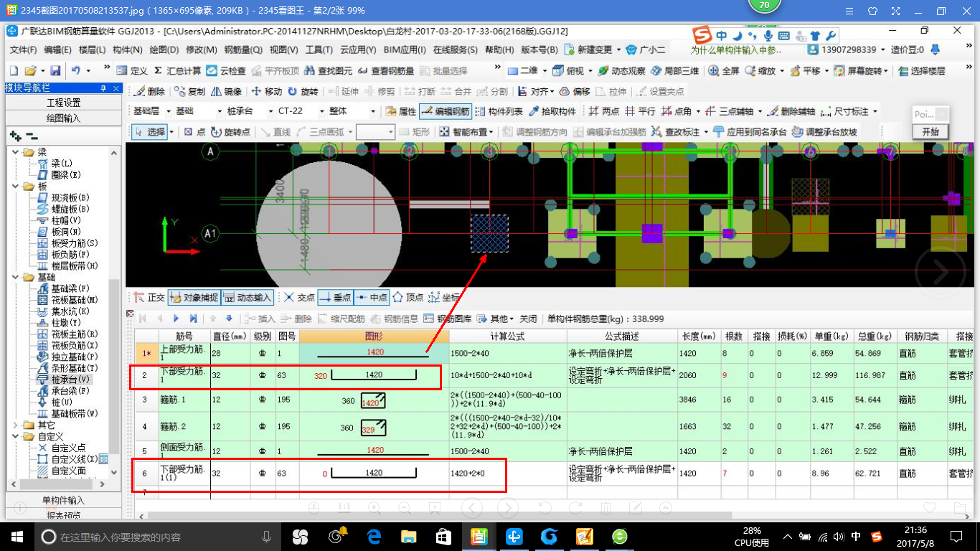Collapse the 基础 tree folder
Screen dimensions: 980x551
17,278
